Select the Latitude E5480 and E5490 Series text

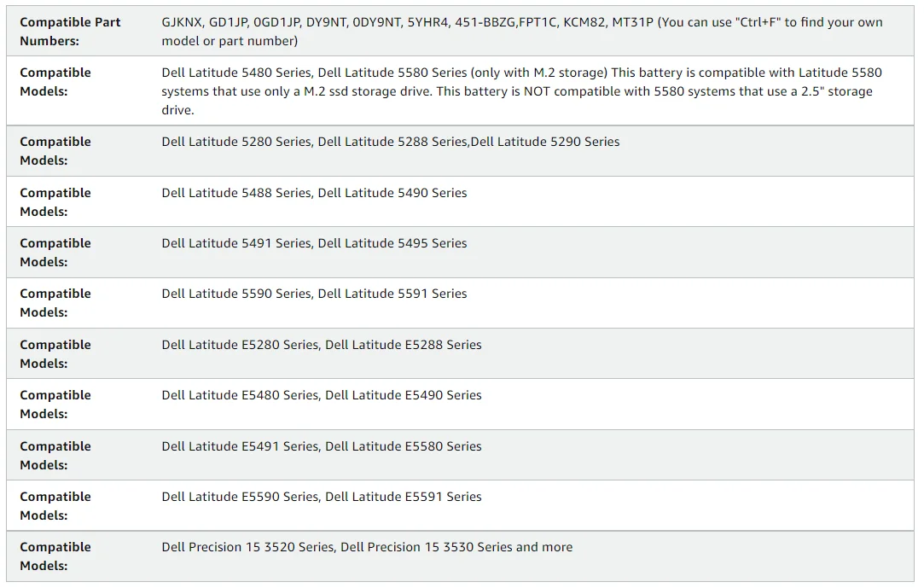(322, 395)
